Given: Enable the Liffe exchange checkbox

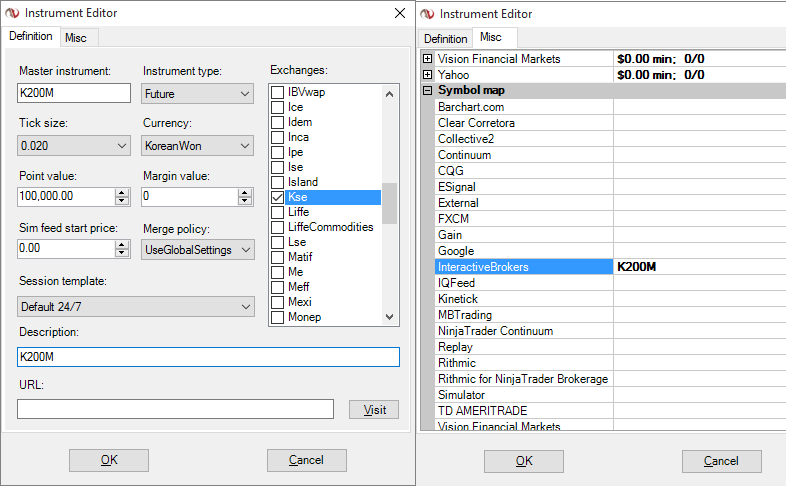Looking at the screenshot, I should coord(278,213).
